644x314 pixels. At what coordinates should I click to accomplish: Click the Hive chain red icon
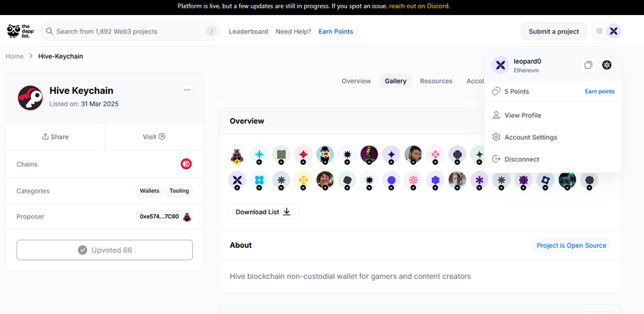[x=186, y=164]
